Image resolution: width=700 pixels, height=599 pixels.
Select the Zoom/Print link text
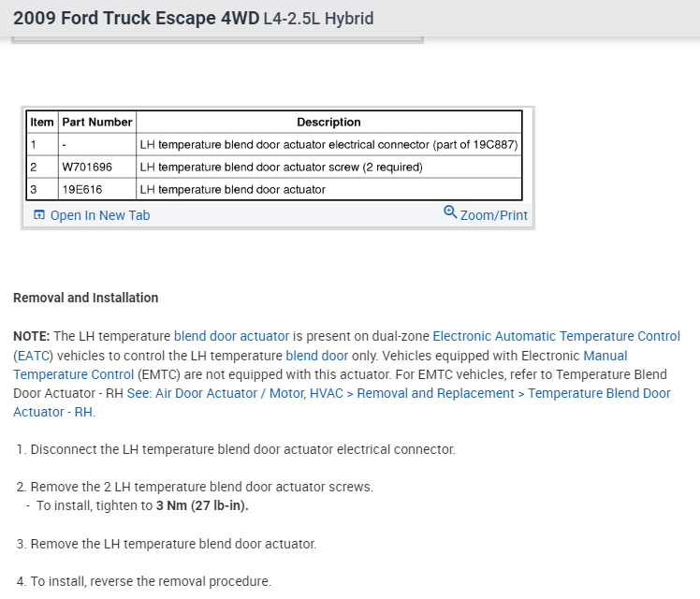[x=493, y=215]
